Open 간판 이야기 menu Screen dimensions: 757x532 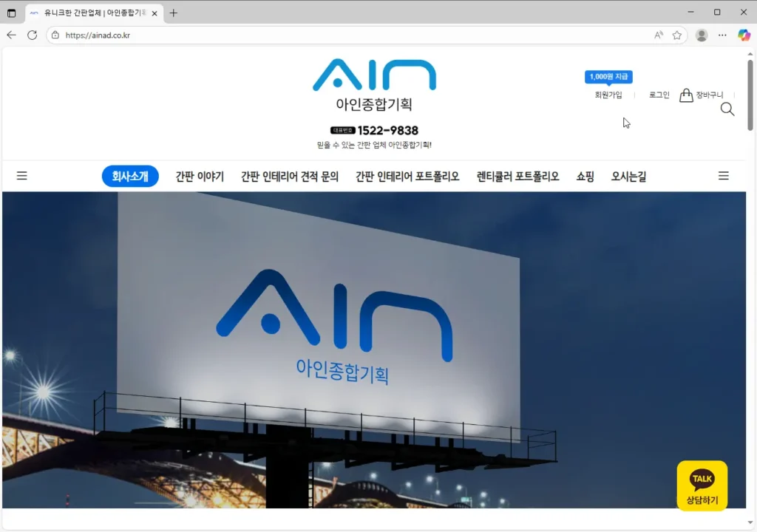point(200,177)
